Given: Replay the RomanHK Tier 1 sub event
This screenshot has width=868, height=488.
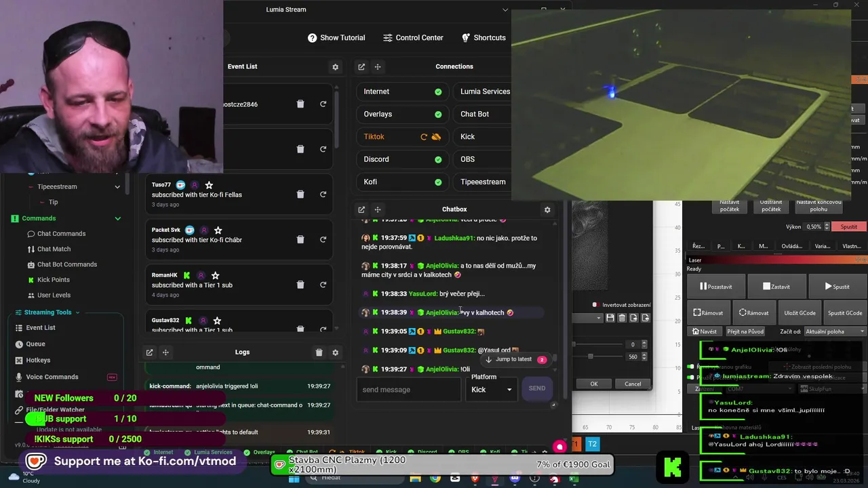Looking at the screenshot, I should tap(323, 285).
